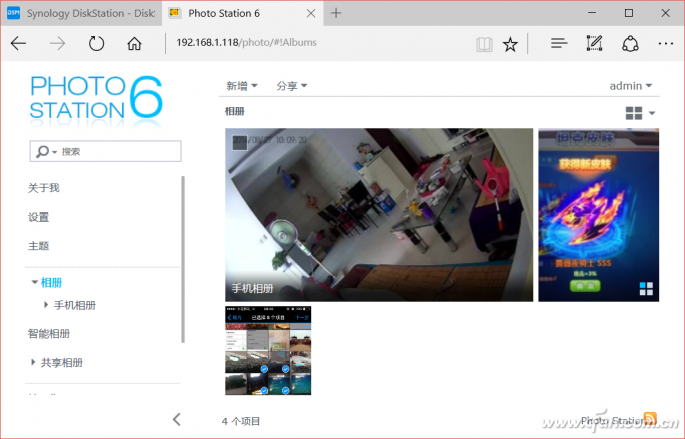Open the 分享 dropdown menu
685x439 pixels.
click(x=291, y=86)
